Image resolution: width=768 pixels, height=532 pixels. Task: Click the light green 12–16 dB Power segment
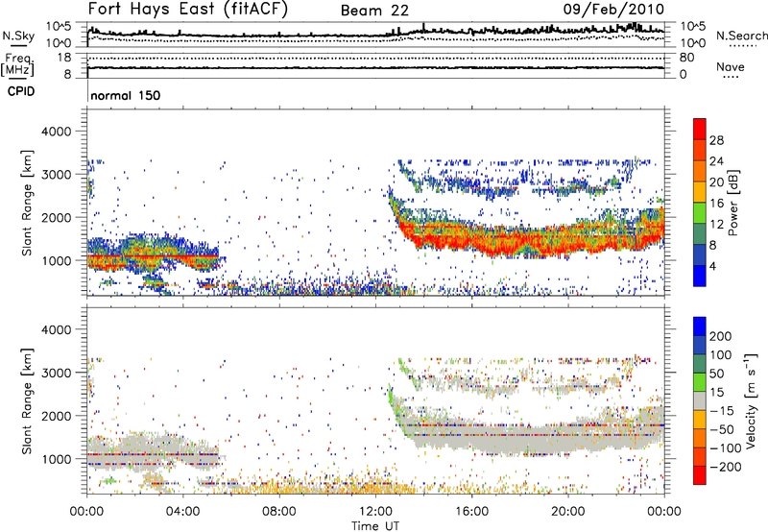(x=700, y=213)
